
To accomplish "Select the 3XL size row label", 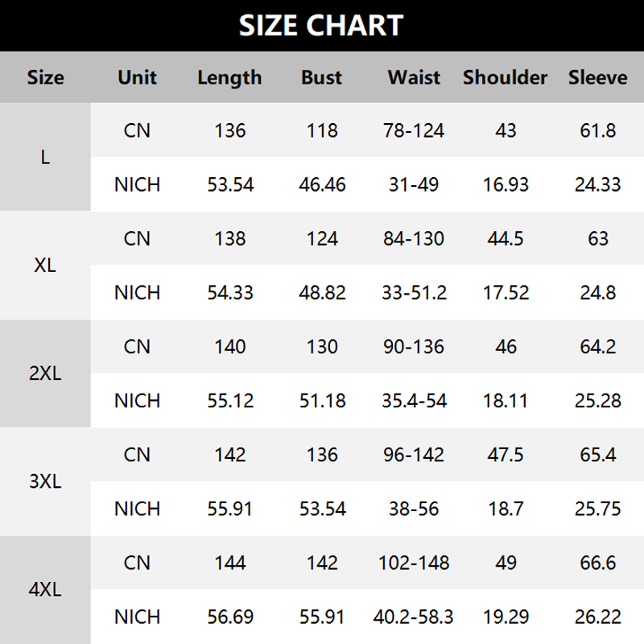I will coord(45,481).
